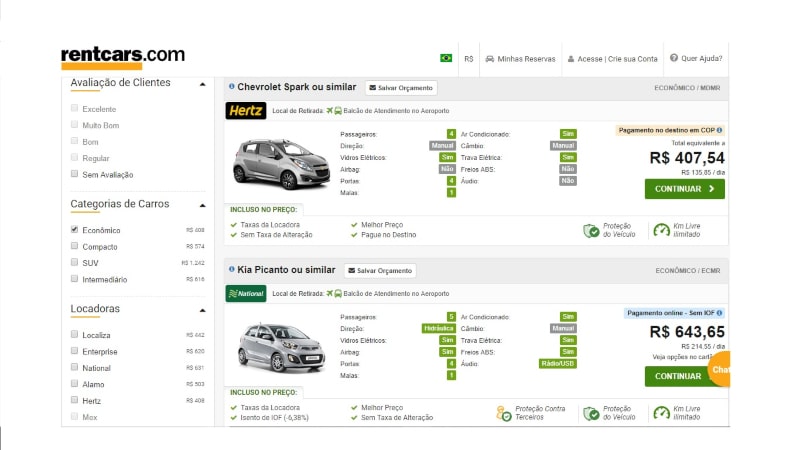Open the R$ currency selector
The image size is (800, 450).
pyautogui.click(x=469, y=59)
